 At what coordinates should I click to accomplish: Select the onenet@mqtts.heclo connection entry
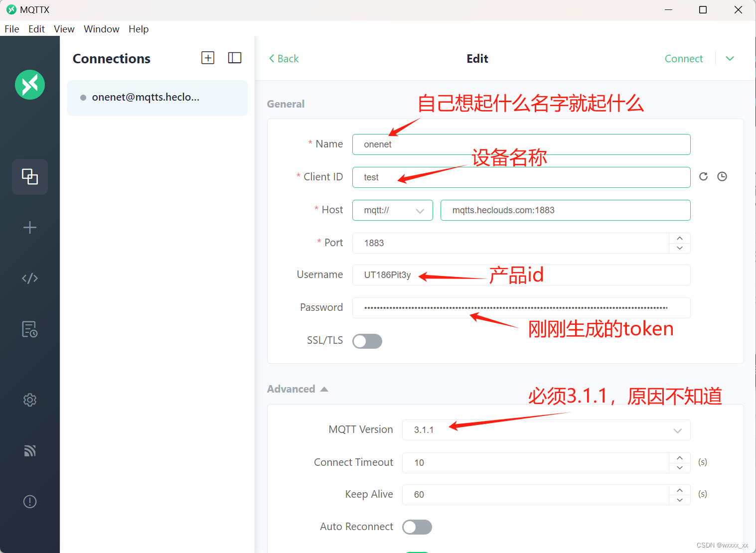click(157, 98)
